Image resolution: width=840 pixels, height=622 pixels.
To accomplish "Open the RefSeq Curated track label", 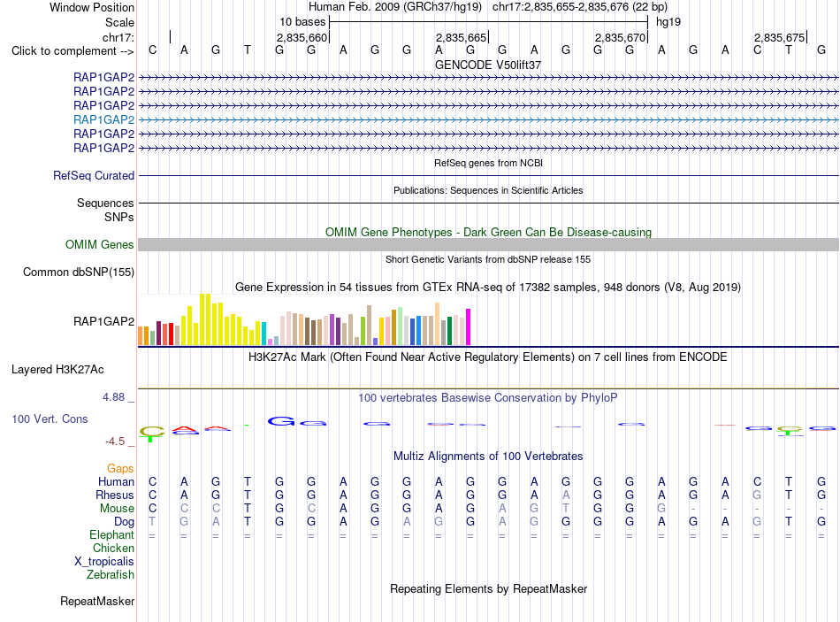I will (x=93, y=175).
